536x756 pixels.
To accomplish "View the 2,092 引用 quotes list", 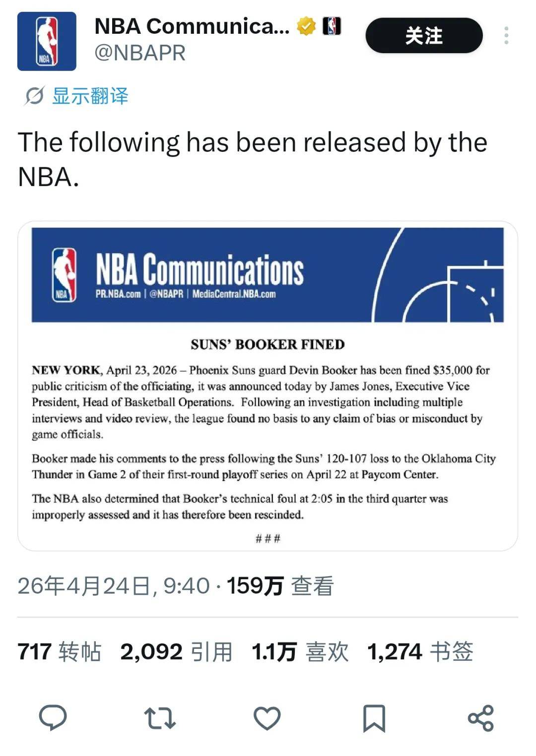I will point(176,651).
